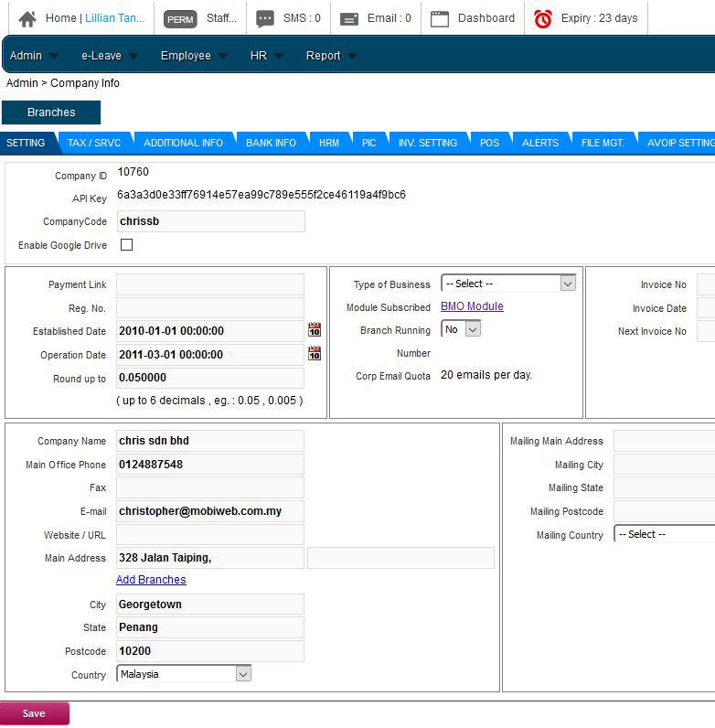The image size is (715, 728).
Task: Click the Main Address first field
Action: click(x=210, y=558)
